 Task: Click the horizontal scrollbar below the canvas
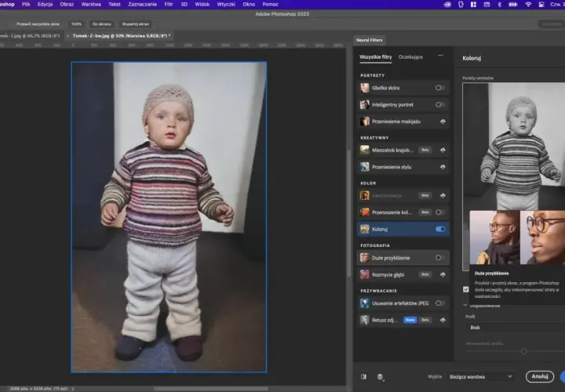click(211, 389)
